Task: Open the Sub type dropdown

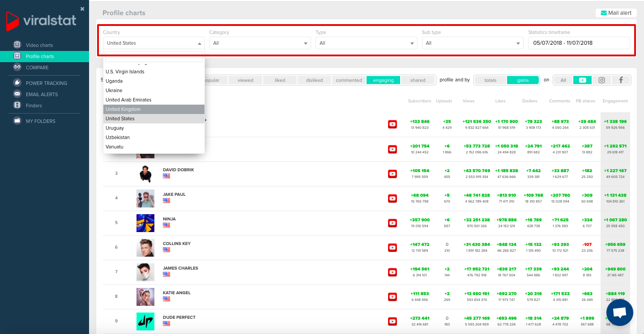Action: coord(473,43)
